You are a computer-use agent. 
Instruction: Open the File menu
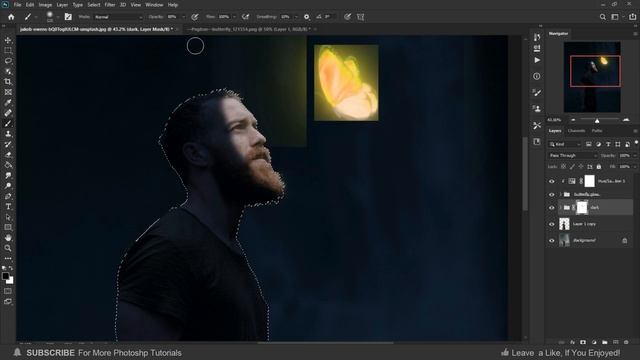coord(17,5)
